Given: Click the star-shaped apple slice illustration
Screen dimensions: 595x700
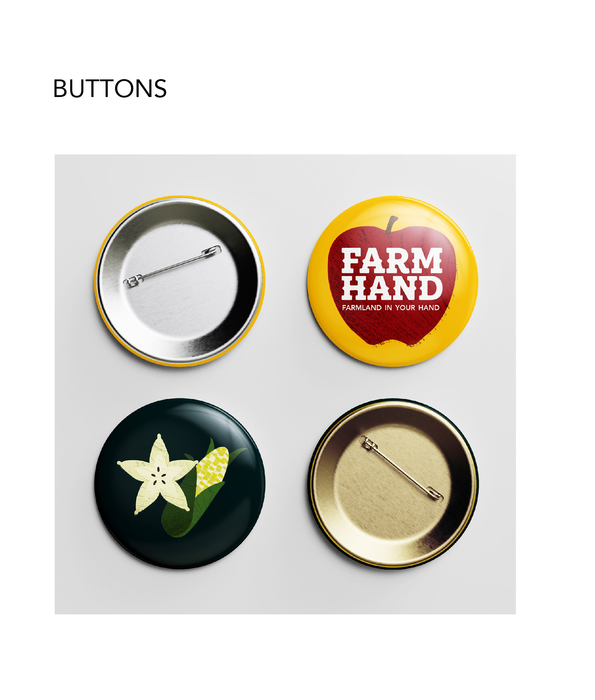Looking at the screenshot, I should point(158,475).
